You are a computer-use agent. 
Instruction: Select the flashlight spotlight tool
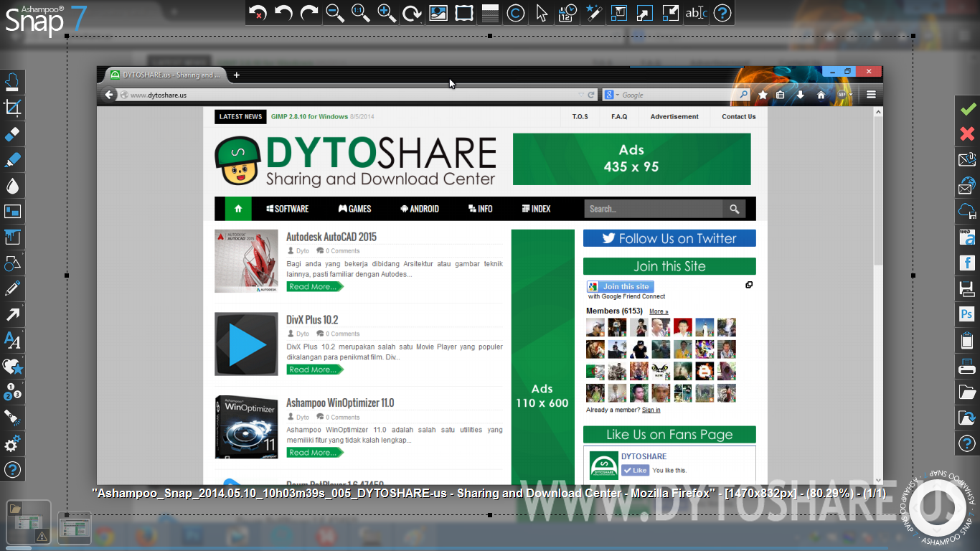[x=12, y=418]
